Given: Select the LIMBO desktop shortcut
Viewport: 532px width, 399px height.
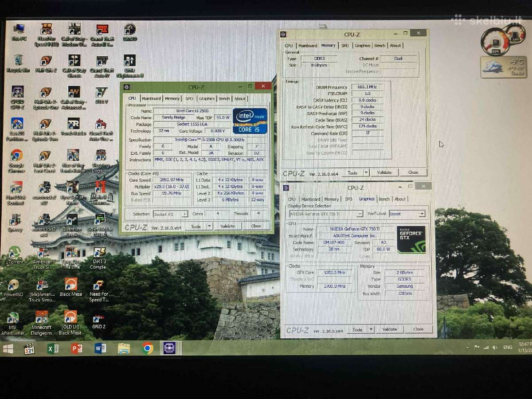Looking at the screenshot, I should click(x=129, y=32).
